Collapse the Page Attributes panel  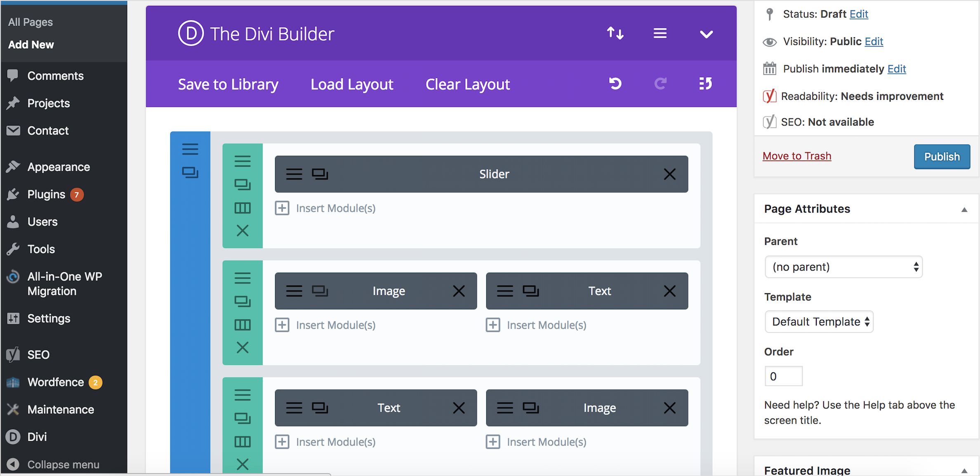pyautogui.click(x=964, y=210)
